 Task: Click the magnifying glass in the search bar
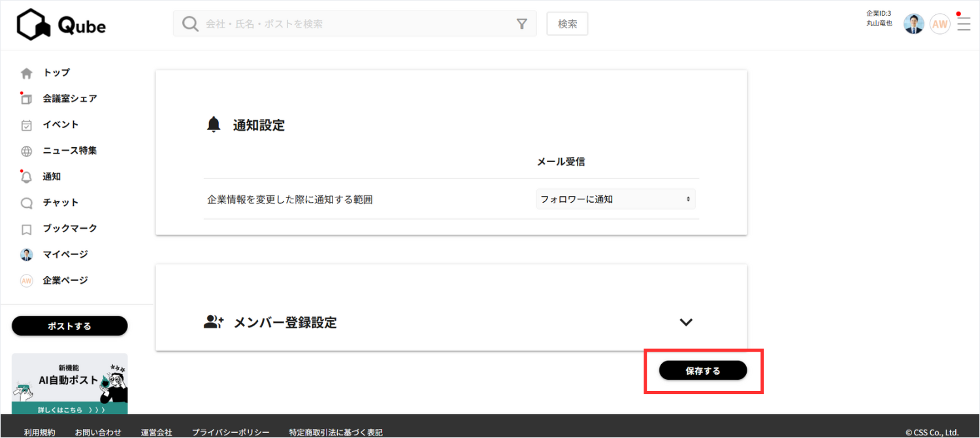click(190, 23)
